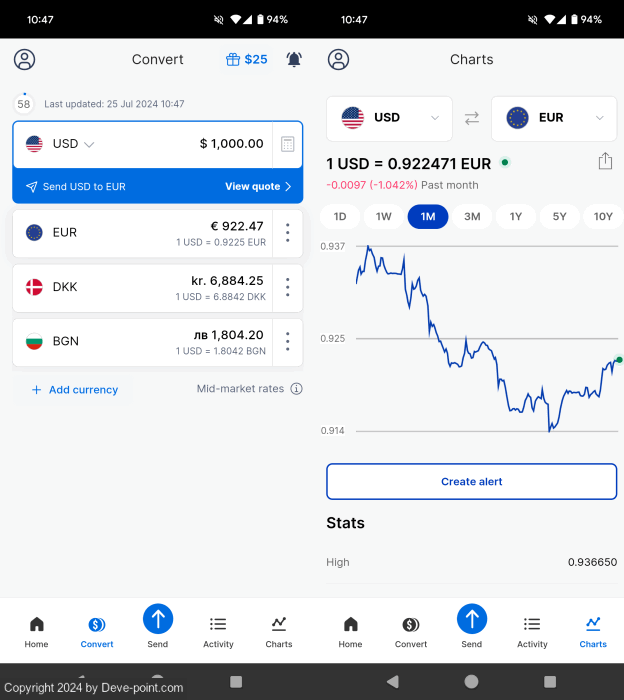The width and height of the screenshot is (624, 700).
Task: Open the rate alerts bell icon
Action: (x=294, y=59)
